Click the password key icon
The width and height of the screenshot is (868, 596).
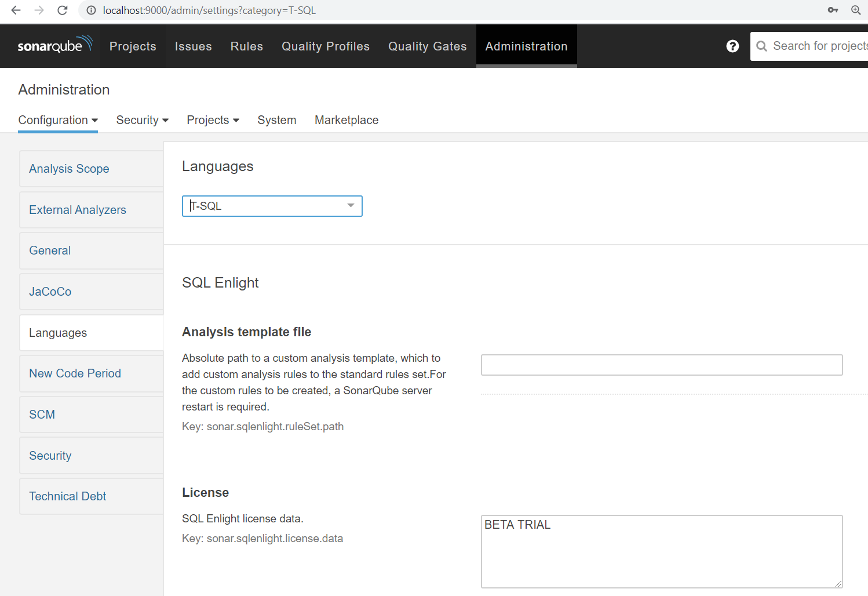[x=833, y=10]
